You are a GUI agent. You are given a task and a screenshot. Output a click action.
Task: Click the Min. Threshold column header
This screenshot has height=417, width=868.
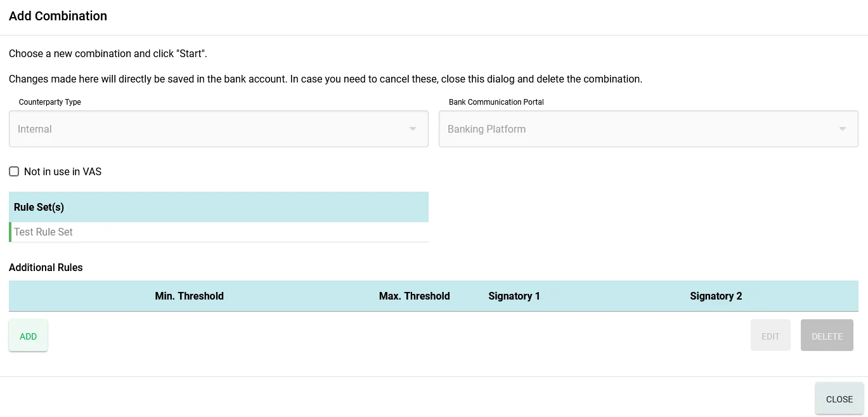pos(190,296)
